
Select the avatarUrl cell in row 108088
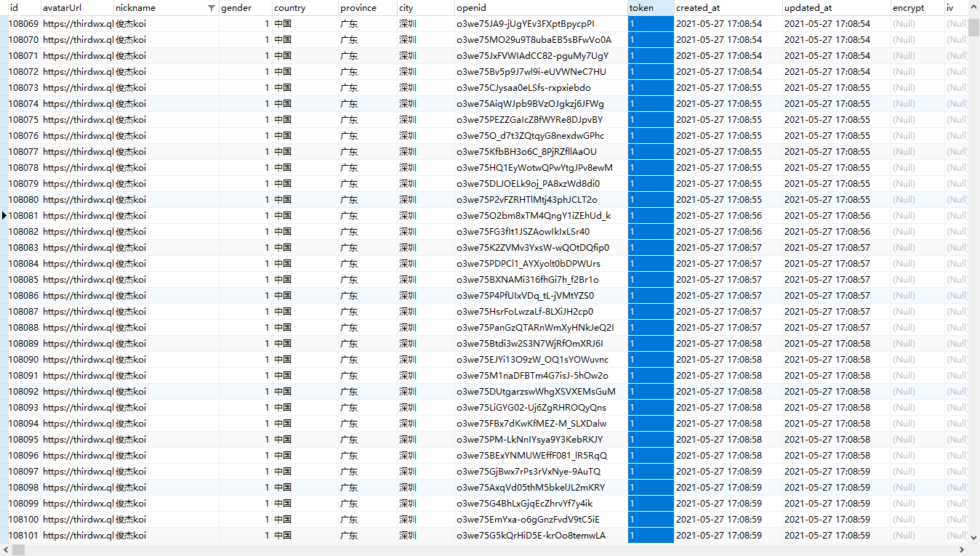[77, 328]
